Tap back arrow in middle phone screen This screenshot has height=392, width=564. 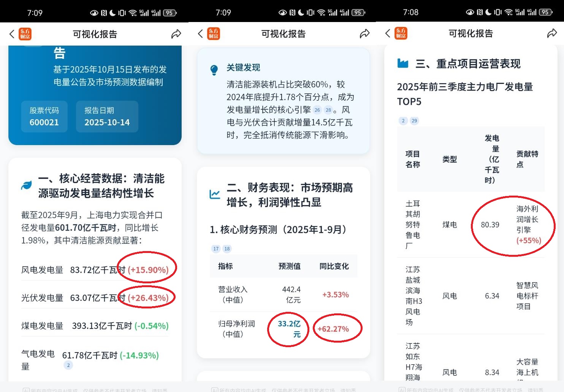click(200, 33)
